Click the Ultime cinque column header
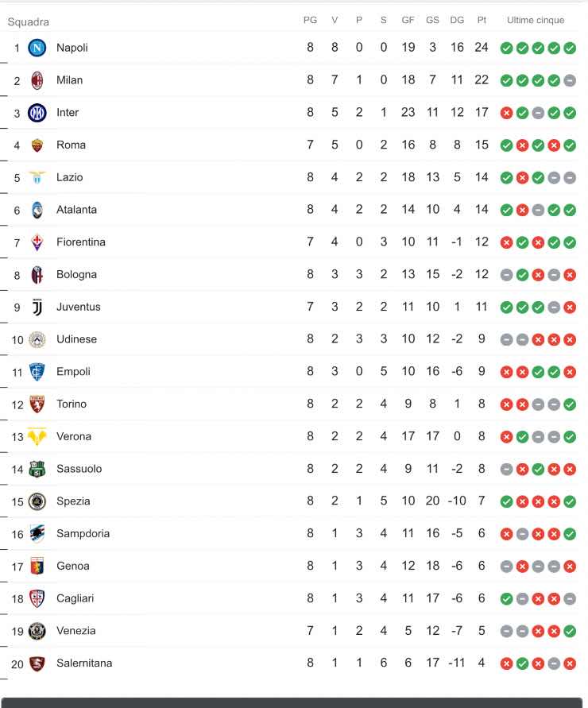The image size is (588, 708). 536,21
